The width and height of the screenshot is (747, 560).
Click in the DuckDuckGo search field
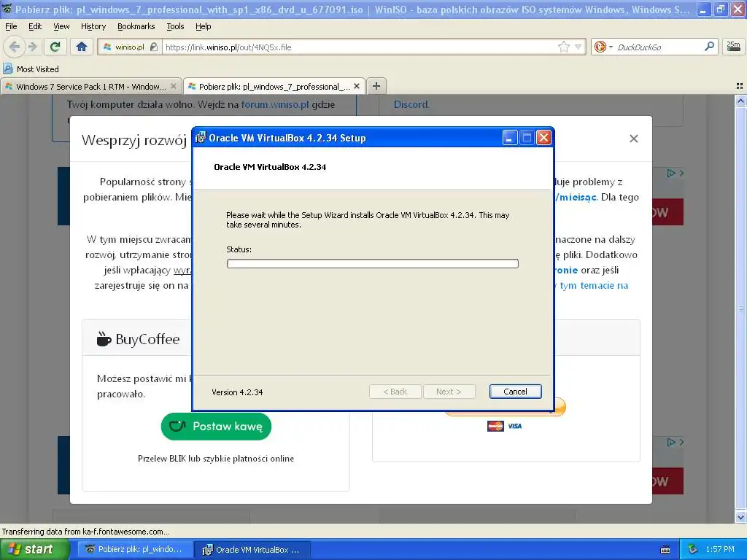click(x=659, y=47)
